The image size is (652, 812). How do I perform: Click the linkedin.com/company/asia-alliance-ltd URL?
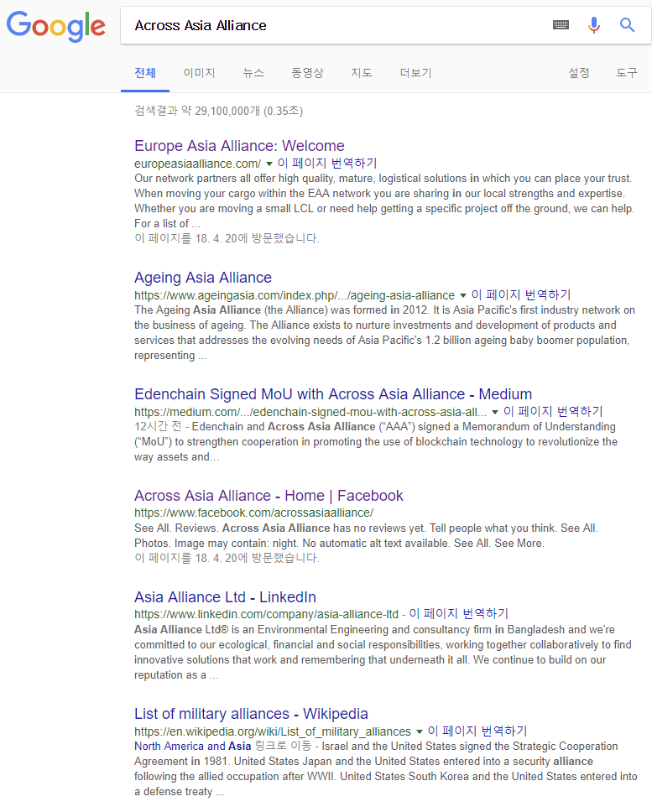[266, 614]
